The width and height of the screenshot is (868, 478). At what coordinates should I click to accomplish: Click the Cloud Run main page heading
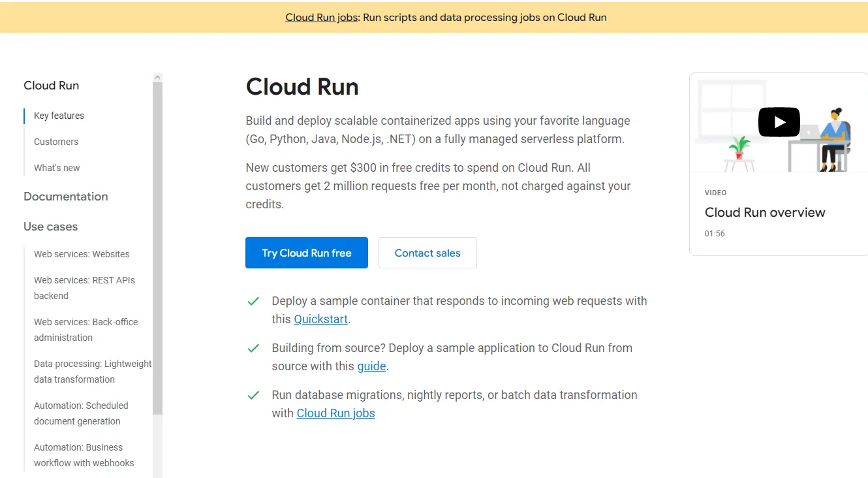pos(302,87)
